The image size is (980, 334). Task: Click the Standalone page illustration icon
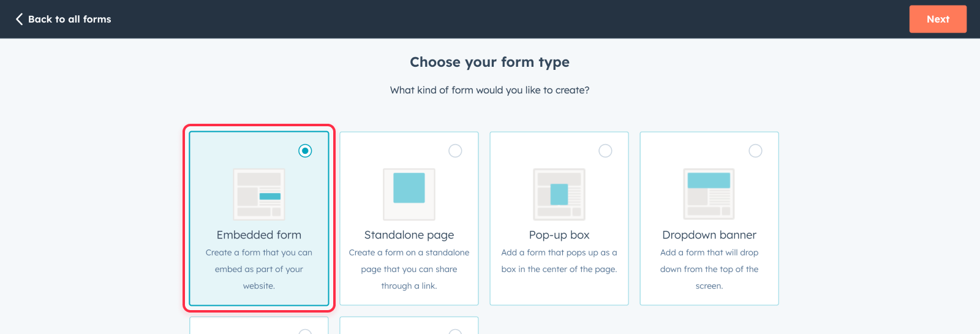[409, 194]
